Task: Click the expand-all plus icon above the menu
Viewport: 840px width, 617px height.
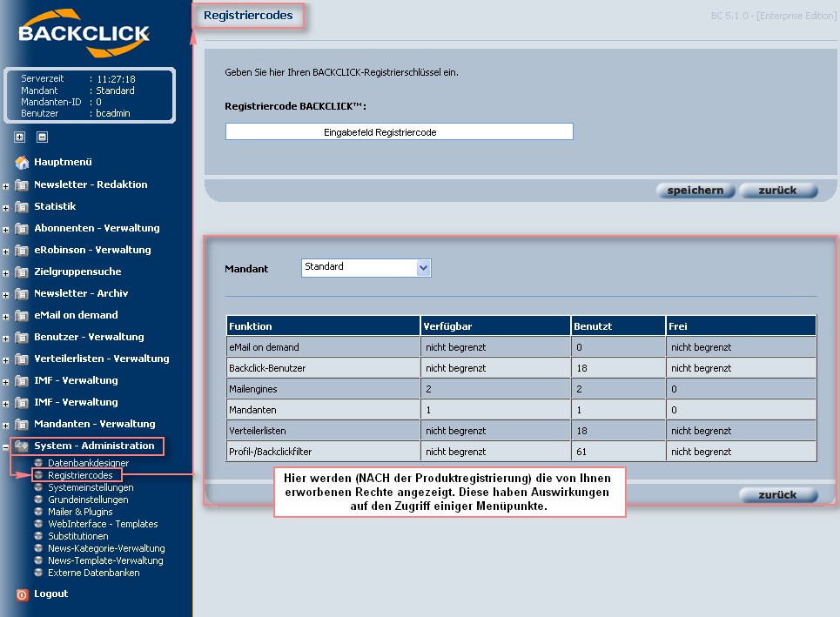Action: click(x=20, y=137)
